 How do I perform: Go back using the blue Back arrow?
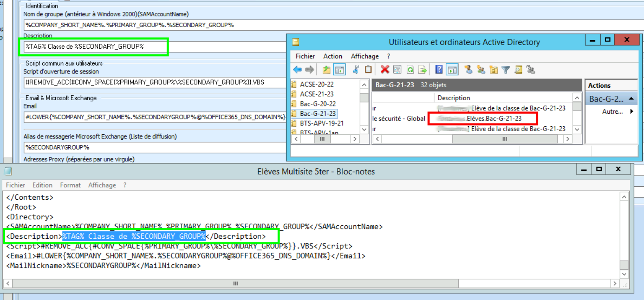pyautogui.click(x=297, y=70)
